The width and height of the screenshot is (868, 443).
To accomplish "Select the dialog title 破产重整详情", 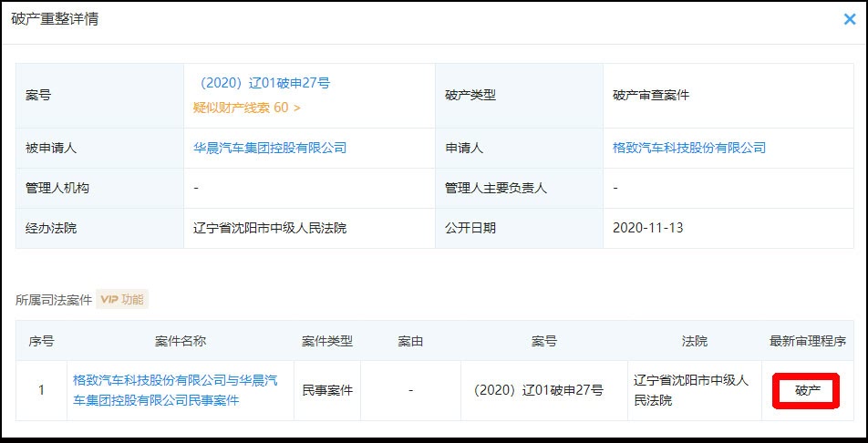I will pos(55,19).
